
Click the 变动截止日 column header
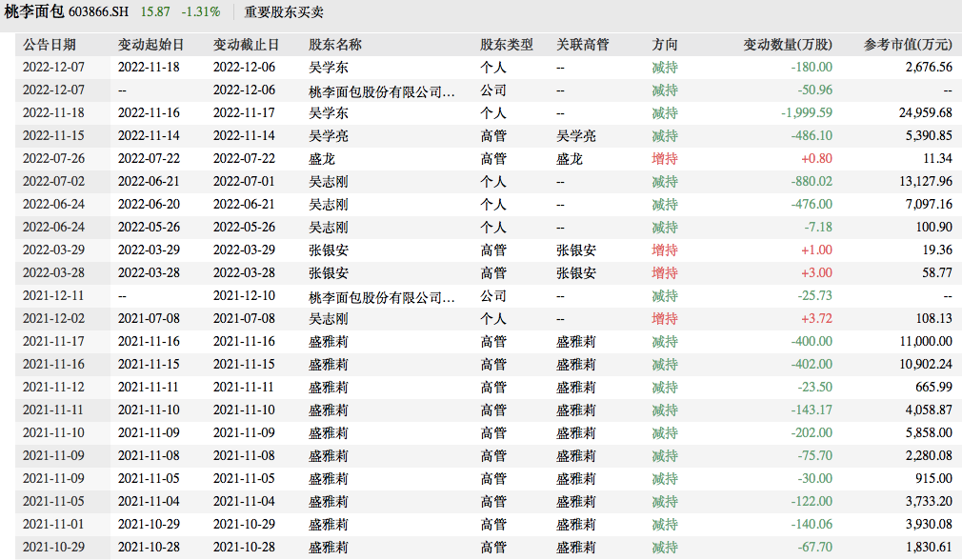point(246,45)
